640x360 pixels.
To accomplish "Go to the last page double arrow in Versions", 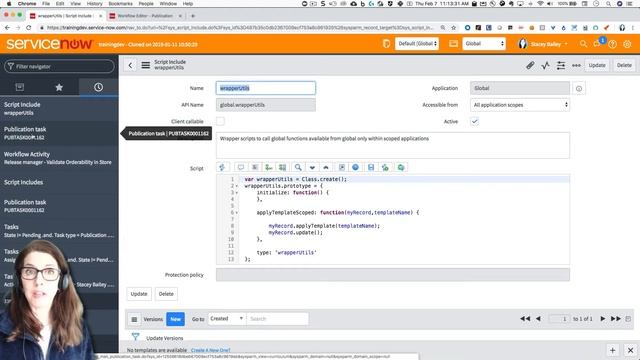I will tap(616, 319).
